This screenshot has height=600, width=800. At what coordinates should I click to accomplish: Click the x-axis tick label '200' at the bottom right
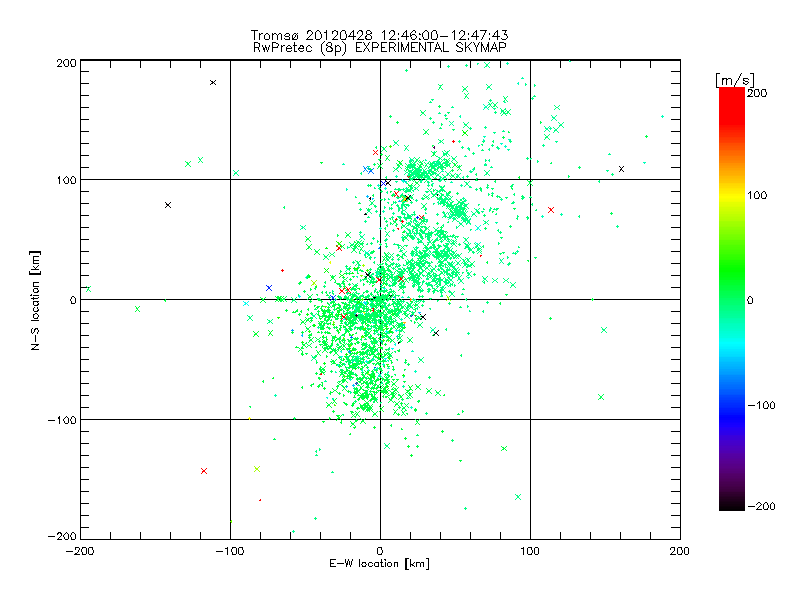pos(680,551)
